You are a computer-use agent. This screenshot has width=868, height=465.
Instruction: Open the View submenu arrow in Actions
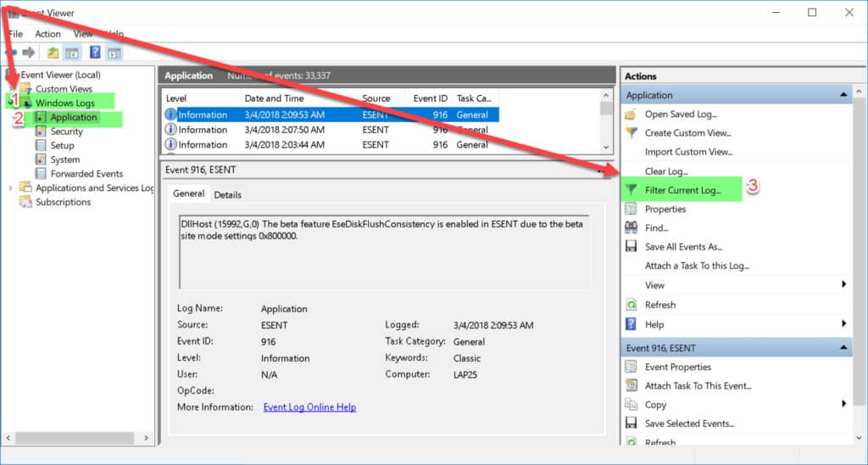(x=843, y=285)
